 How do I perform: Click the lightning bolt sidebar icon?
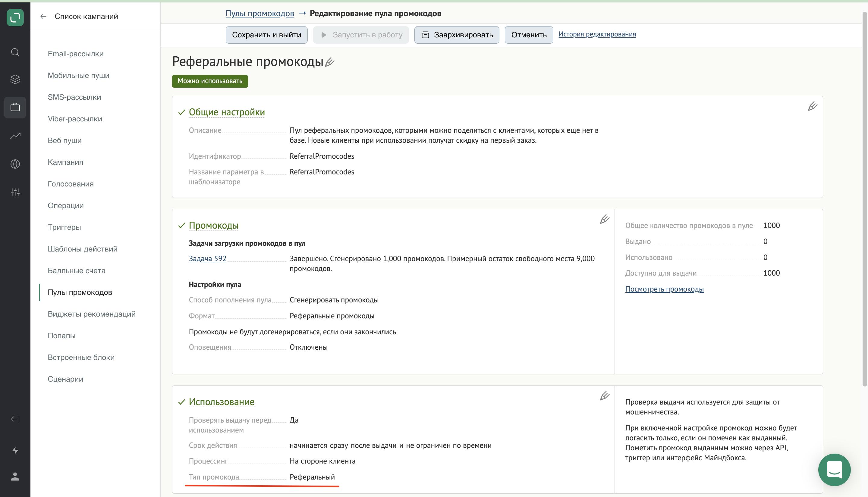[15, 450]
